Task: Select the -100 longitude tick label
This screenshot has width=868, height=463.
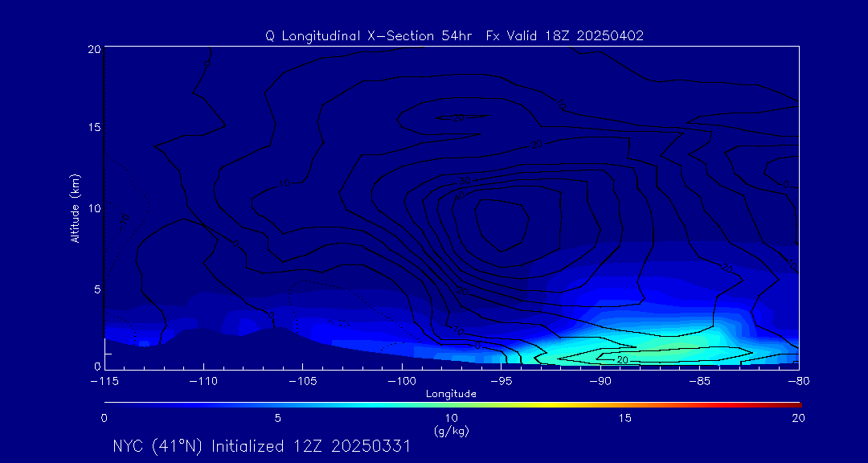Action: (402, 382)
